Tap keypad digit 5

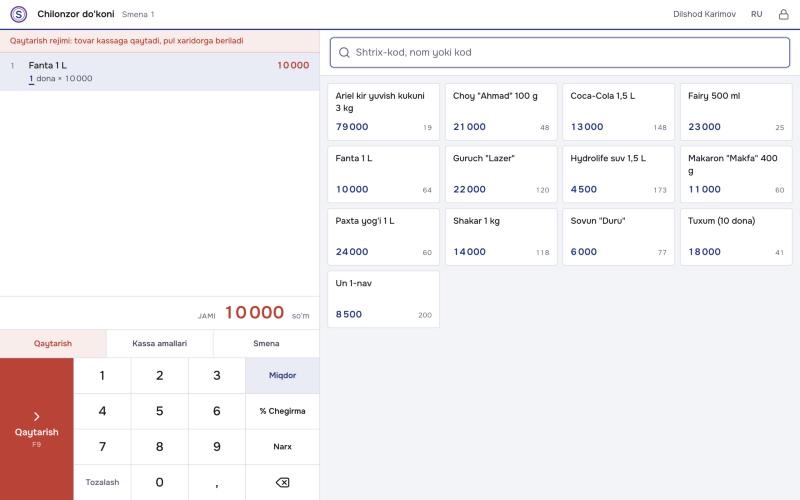pos(160,411)
